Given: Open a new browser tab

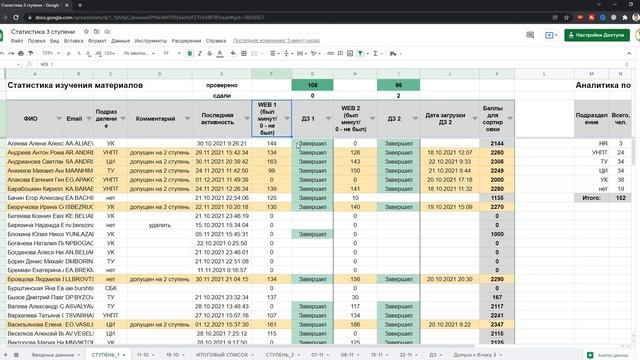Looking at the screenshot, I should 80,5.
